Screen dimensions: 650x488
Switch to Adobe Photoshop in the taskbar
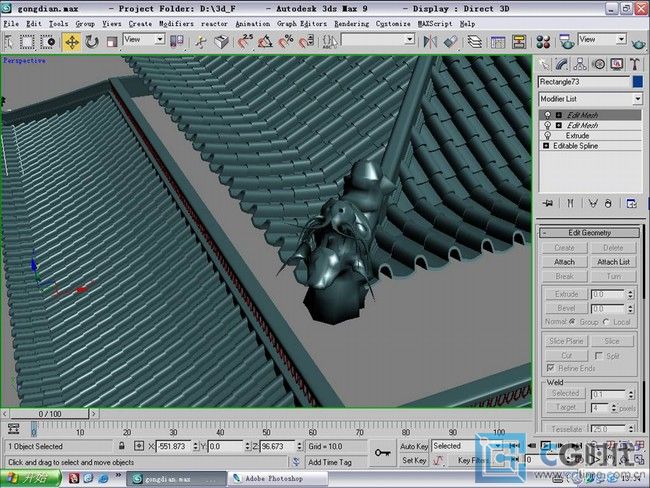point(277,478)
